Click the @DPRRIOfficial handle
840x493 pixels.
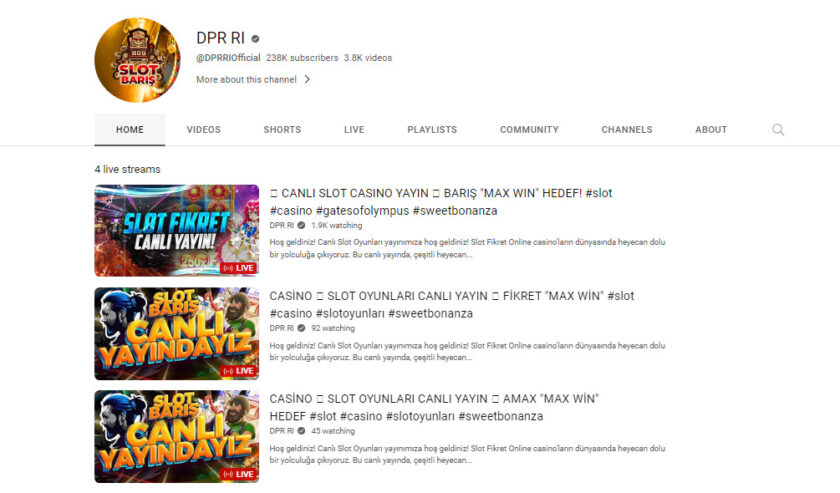click(x=228, y=58)
